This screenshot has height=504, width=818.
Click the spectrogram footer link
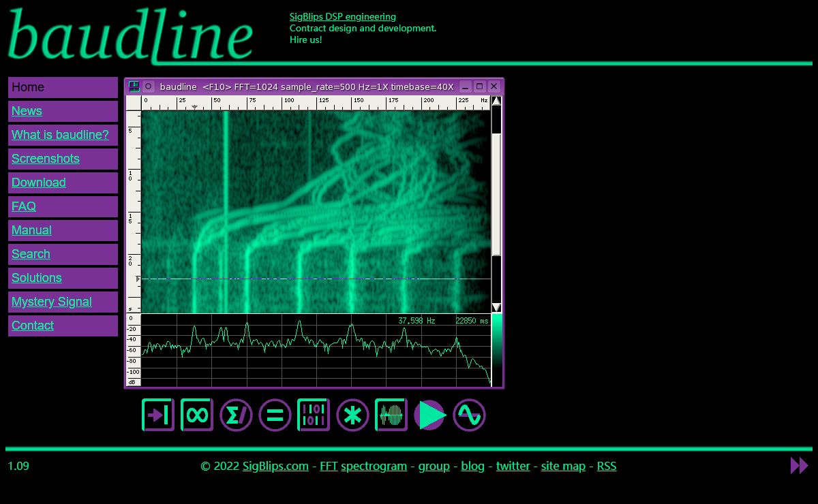374,466
